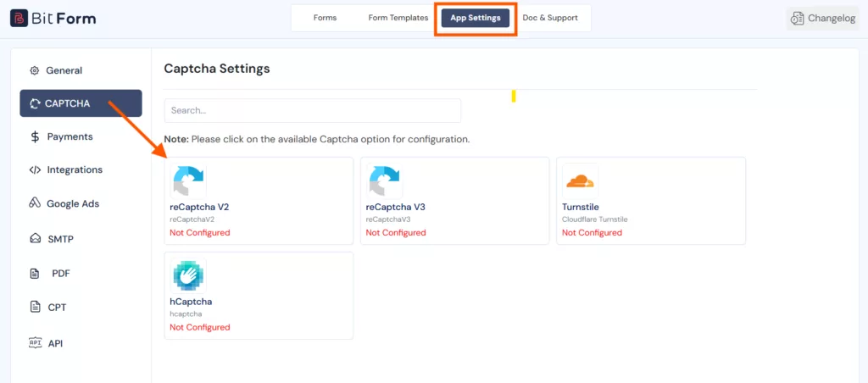Click Not Configured under reCaptchaV2
This screenshot has width=868, height=383.
click(200, 232)
